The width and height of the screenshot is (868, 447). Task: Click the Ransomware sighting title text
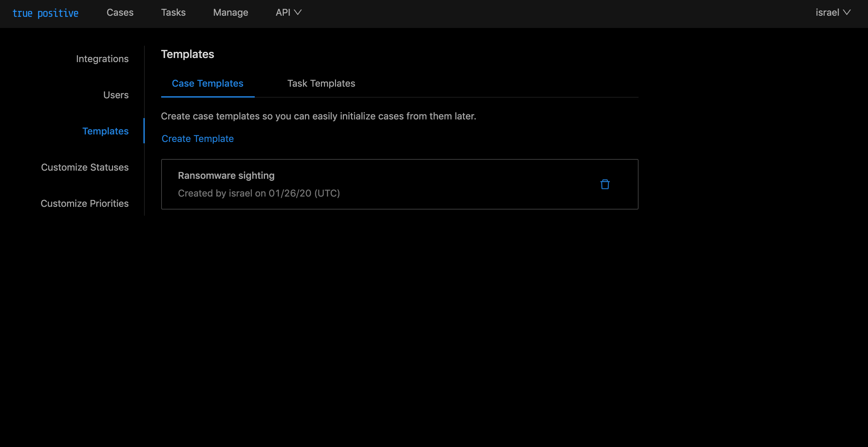(x=226, y=175)
